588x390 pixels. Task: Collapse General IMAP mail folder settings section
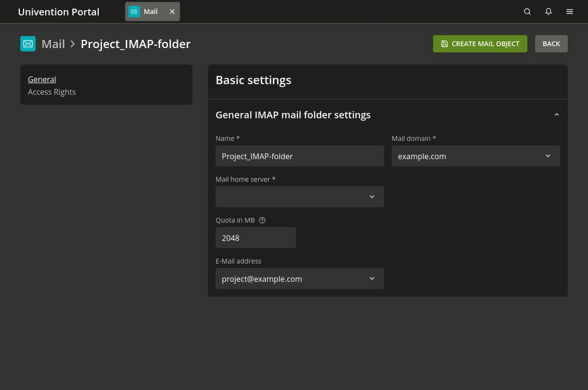[557, 115]
